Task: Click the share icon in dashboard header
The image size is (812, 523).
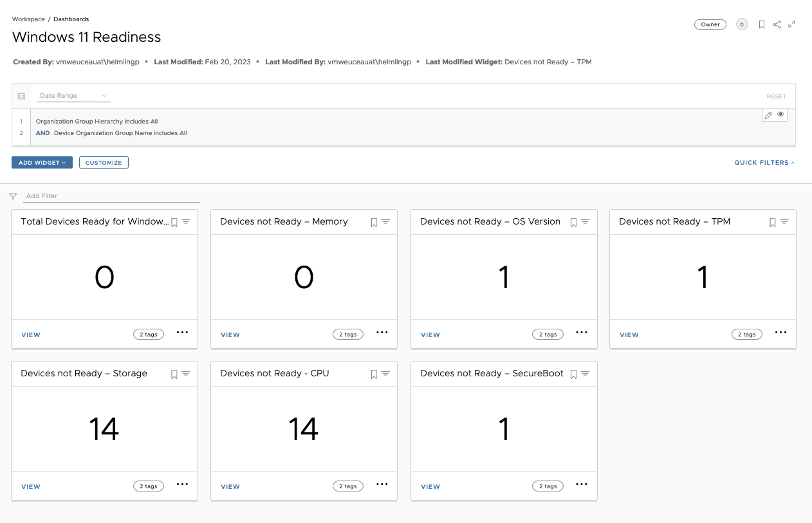Action: [x=777, y=24]
